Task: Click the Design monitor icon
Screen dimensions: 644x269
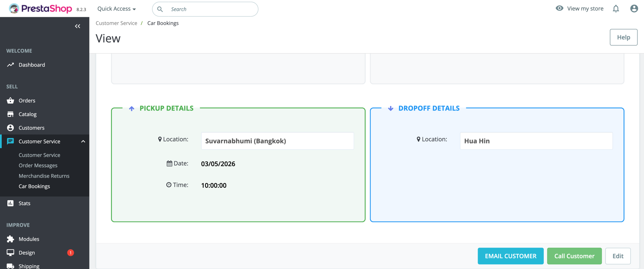Action: 10,253
